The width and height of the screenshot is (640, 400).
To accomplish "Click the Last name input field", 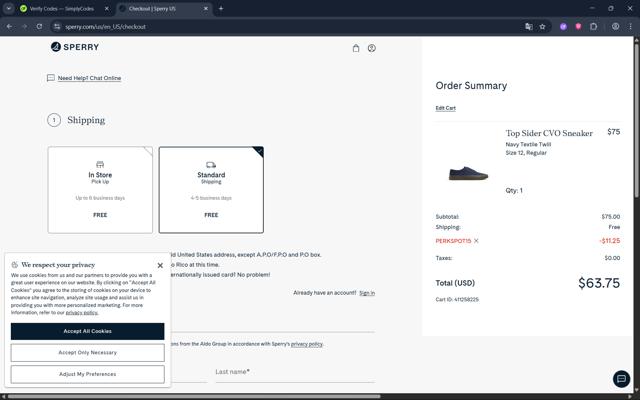I will tap(295, 372).
